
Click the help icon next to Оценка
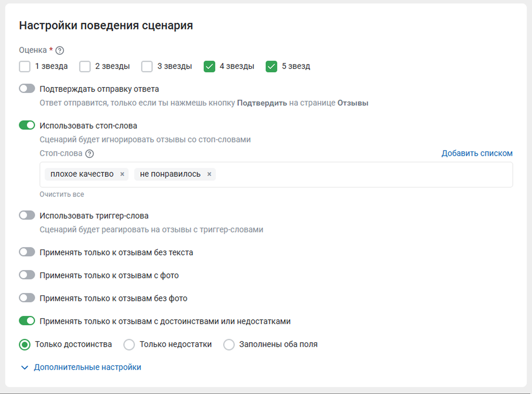(60, 50)
